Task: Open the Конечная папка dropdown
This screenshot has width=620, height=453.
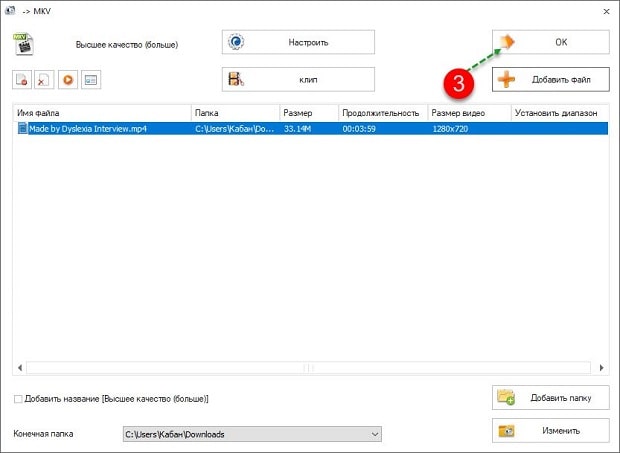Action: (x=252, y=434)
